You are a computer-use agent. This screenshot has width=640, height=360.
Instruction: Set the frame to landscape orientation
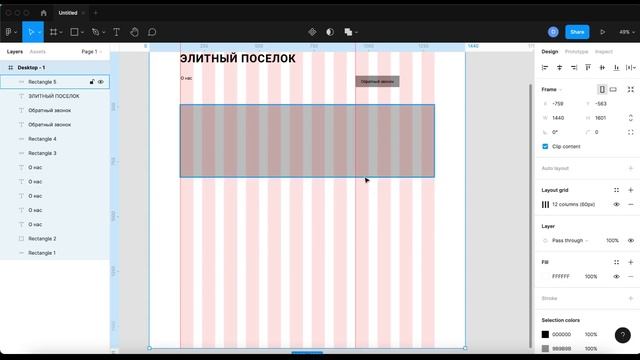613,89
